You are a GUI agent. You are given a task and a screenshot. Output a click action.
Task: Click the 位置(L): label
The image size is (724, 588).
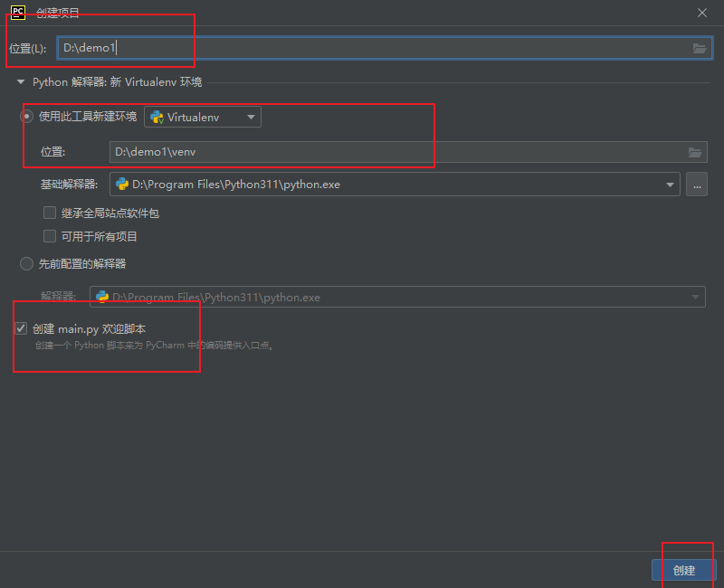[x=28, y=49]
